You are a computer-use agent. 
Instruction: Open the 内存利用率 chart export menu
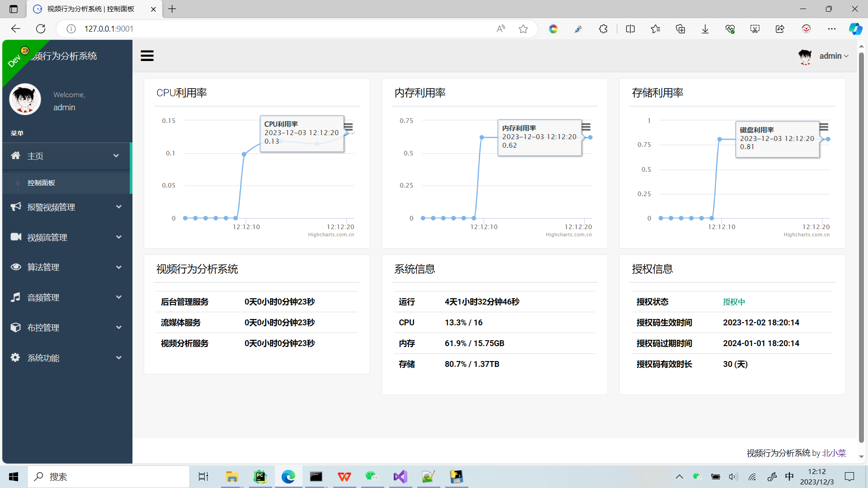point(586,127)
